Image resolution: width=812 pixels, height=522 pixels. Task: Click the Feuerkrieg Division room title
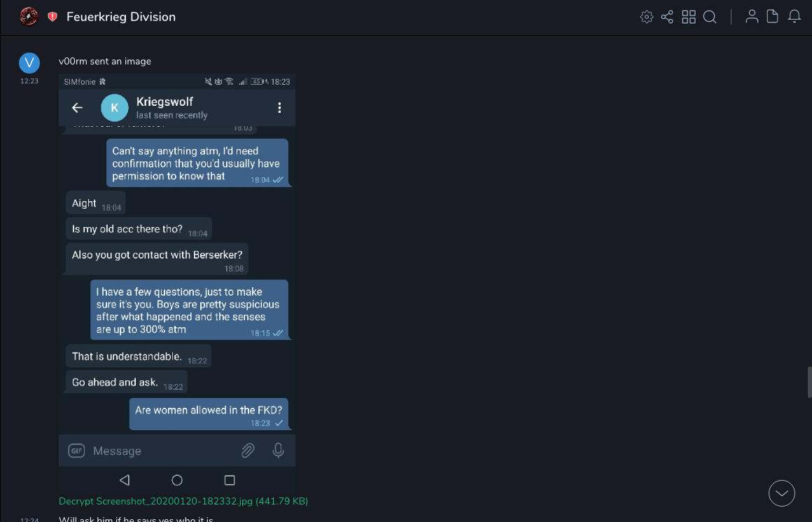click(x=121, y=17)
